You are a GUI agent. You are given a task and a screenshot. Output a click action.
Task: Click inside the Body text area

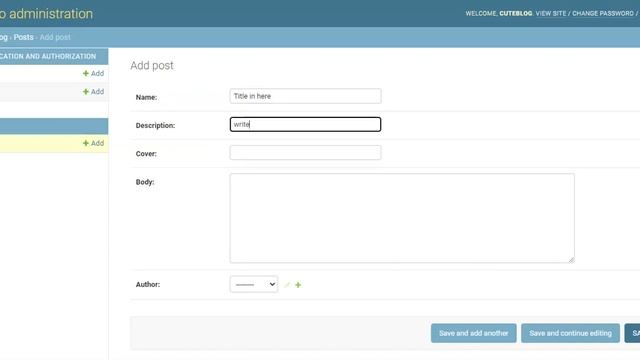402,218
